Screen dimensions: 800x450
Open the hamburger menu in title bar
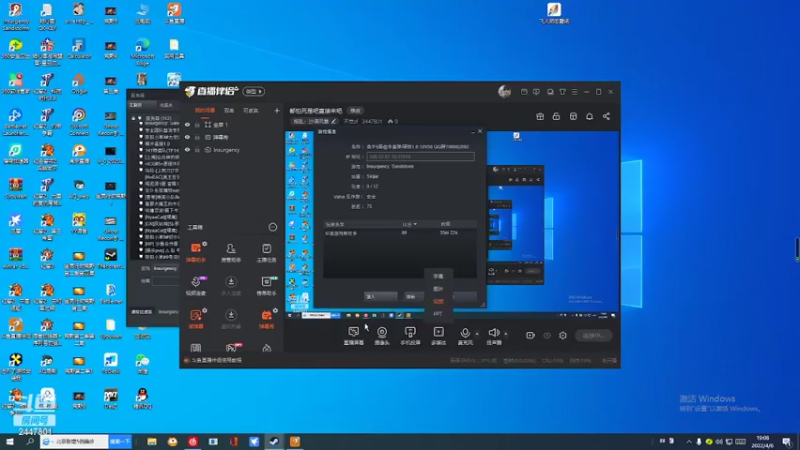point(574,92)
